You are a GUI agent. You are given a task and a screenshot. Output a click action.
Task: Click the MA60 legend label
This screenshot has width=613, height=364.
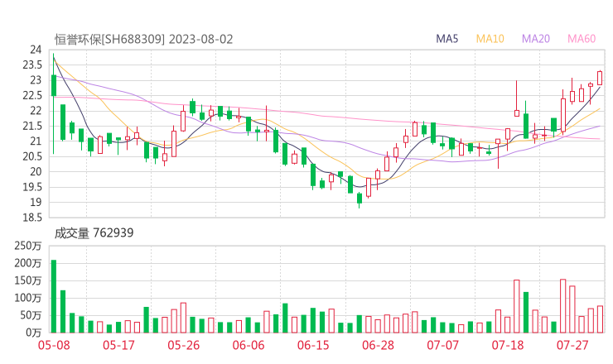click(582, 39)
